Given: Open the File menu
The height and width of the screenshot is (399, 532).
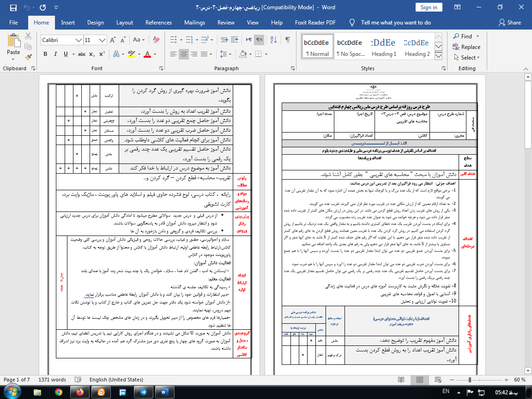Looking at the screenshot, I should (13, 23).
